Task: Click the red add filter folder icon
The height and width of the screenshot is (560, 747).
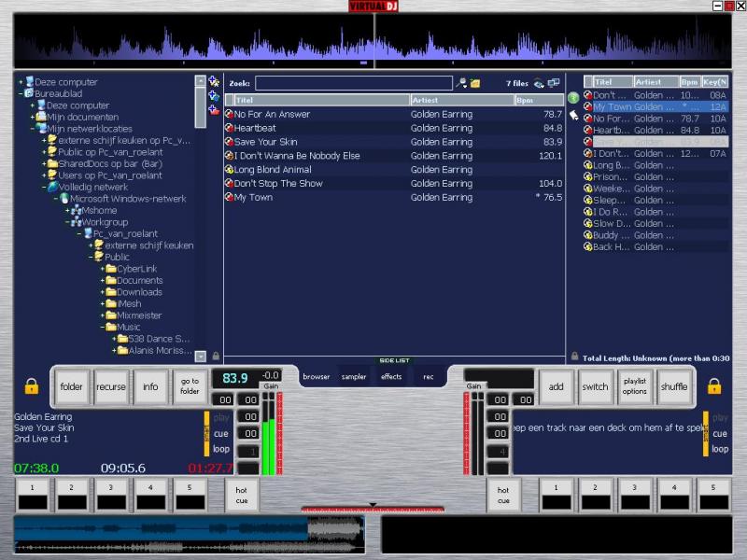Action: pos(214,110)
